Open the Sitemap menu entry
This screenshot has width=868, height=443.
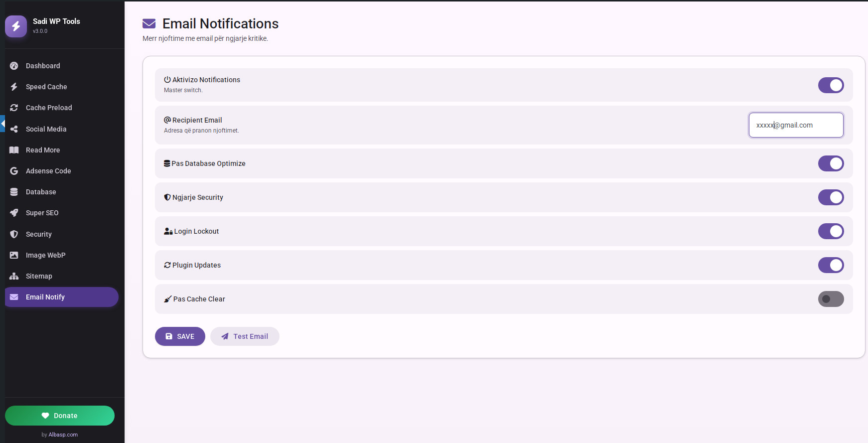click(62, 276)
